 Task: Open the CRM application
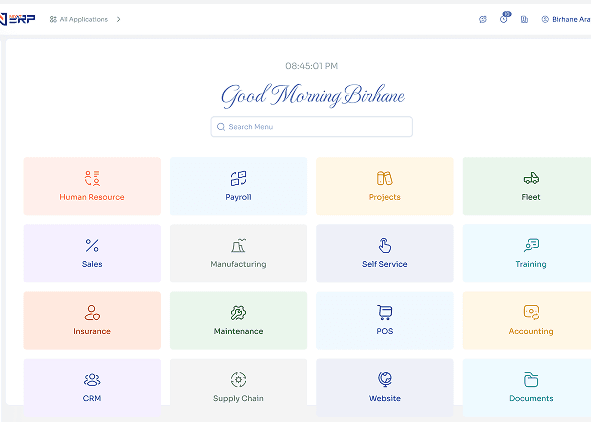92,387
